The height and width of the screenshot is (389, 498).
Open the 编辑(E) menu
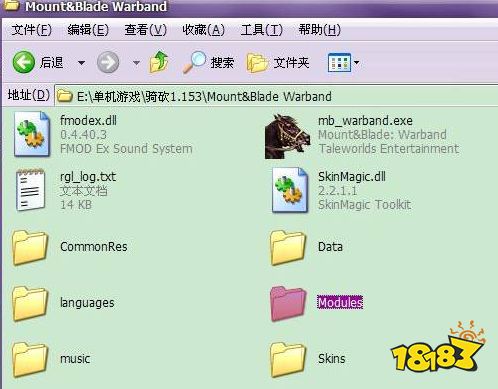88,30
